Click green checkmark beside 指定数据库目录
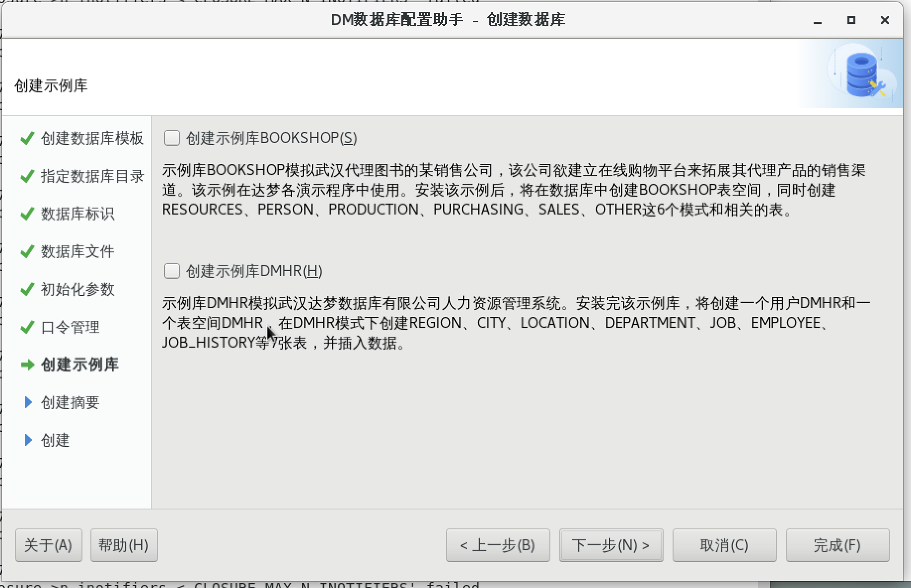Viewport: 911px width, 588px height. click(27, 176)
